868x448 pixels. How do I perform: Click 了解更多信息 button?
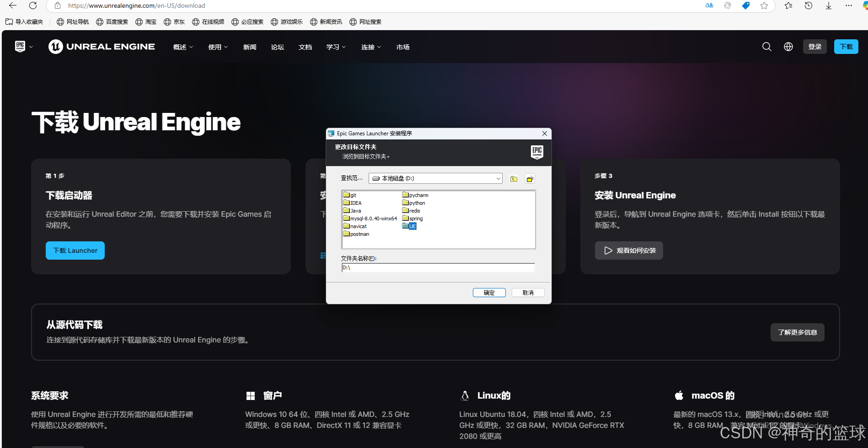tap(798, 332)
